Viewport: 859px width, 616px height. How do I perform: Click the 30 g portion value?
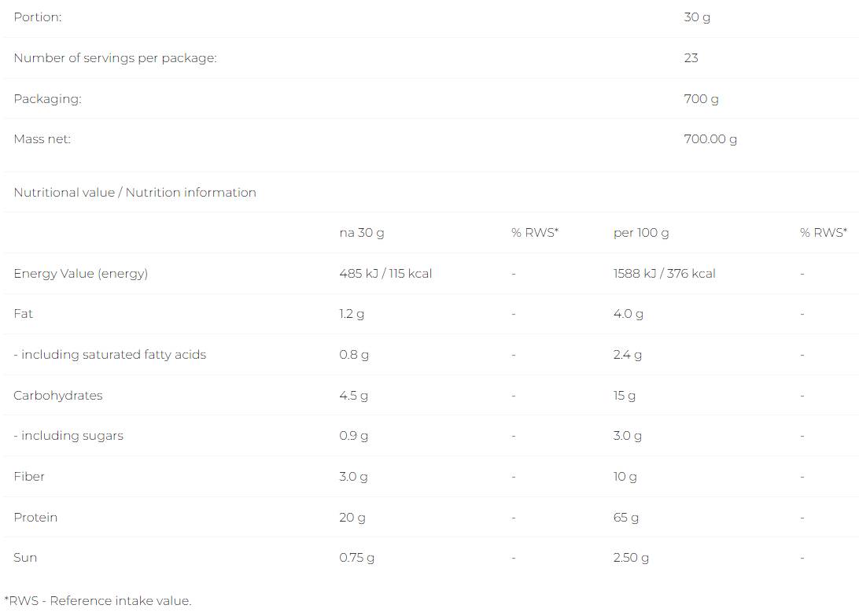tap(697, 17)
